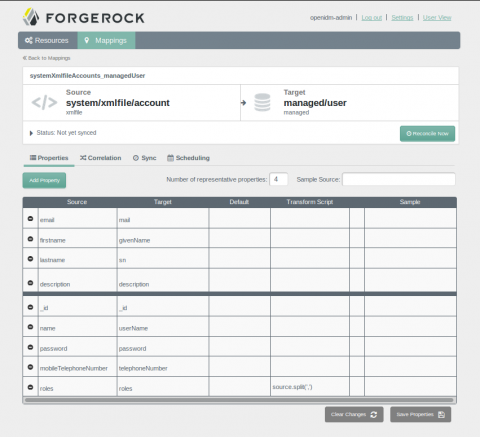480x437 pixels.
Task: Focus the Sample Source input field
Action: pos(399,179)
